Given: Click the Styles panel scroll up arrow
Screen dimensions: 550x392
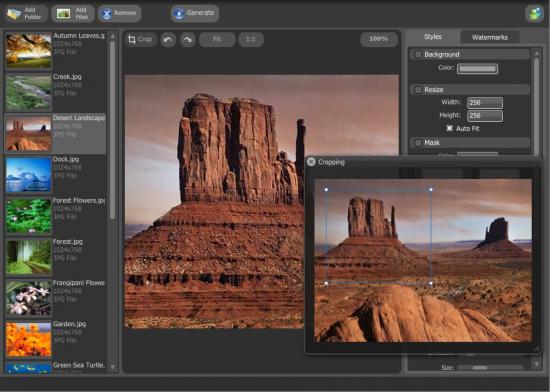Looking at the screenshot, I should pyautogui.click(x=536, y=53).
